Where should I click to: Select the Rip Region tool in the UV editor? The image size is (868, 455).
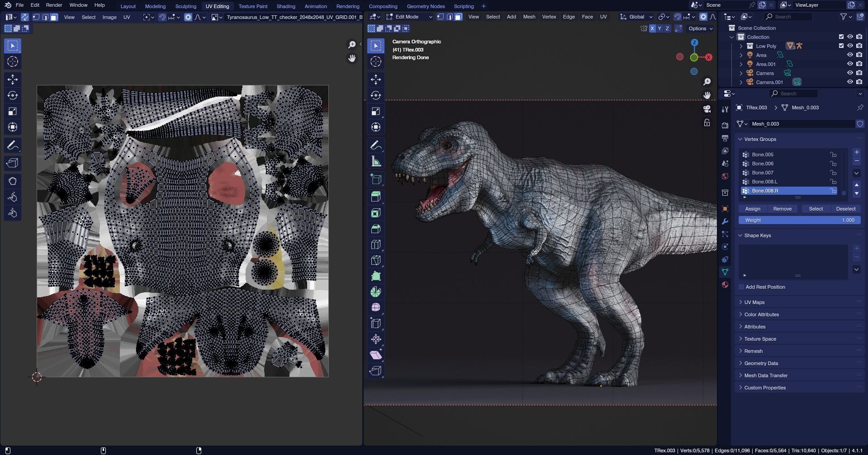(x=13, y=163)
